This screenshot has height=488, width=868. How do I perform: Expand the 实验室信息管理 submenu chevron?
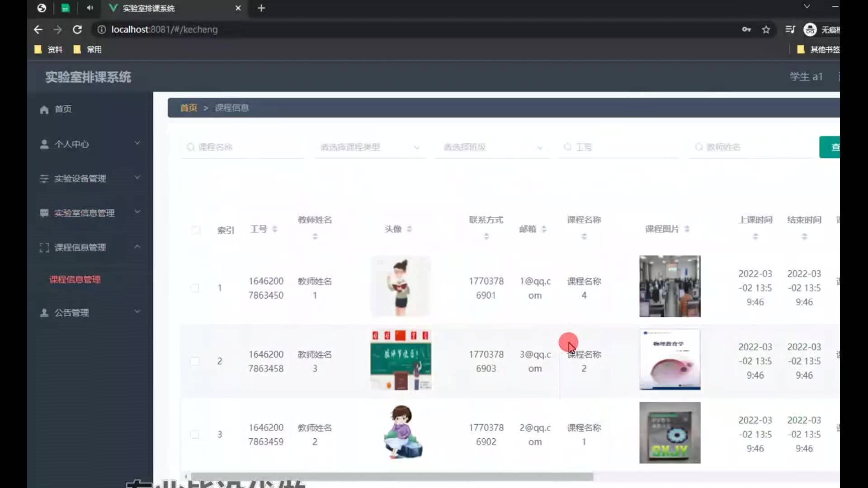coord(137,212)
